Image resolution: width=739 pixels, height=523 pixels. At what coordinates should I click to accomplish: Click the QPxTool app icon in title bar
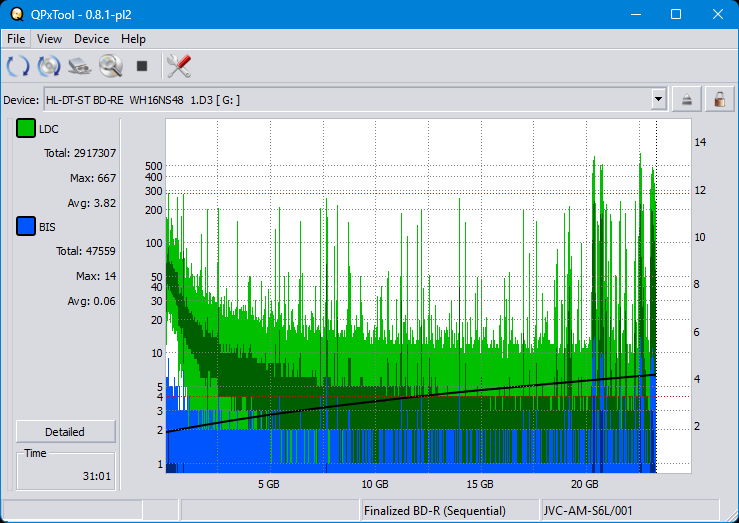(15, 14)
